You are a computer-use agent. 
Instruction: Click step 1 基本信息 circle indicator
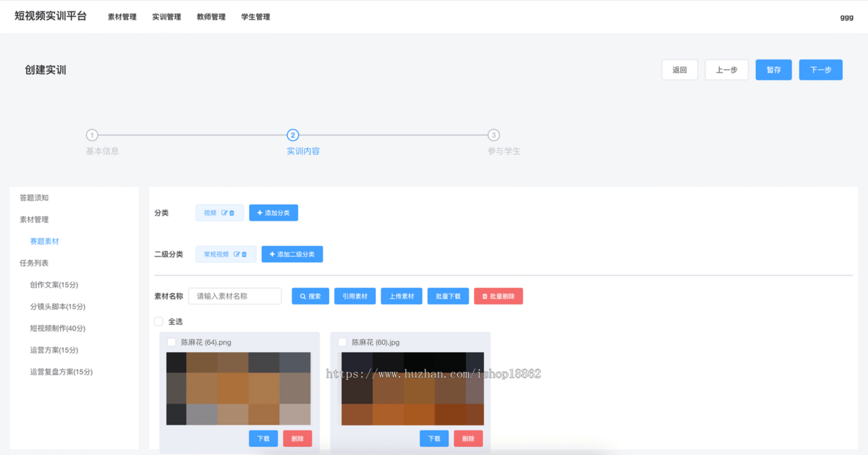coord(92,135)
